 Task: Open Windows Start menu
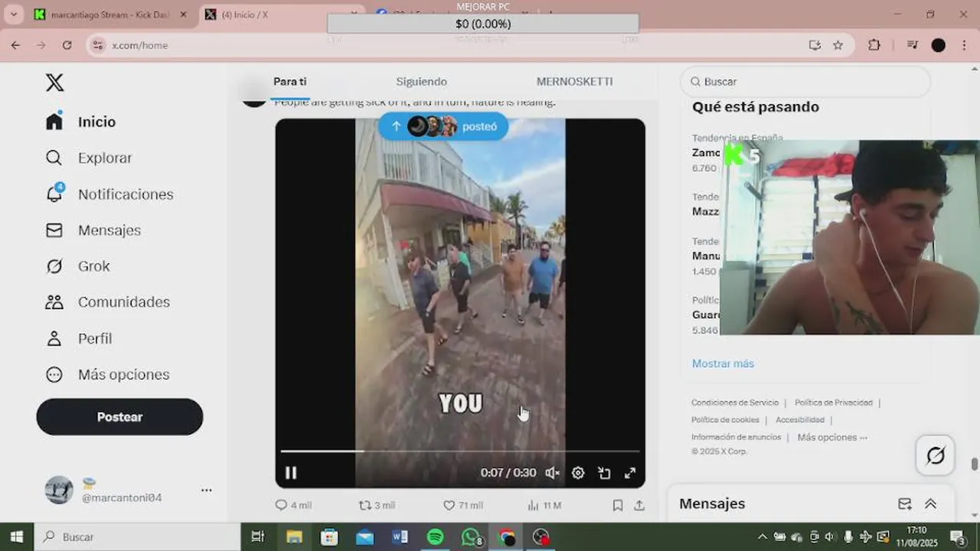click(17, 536)
